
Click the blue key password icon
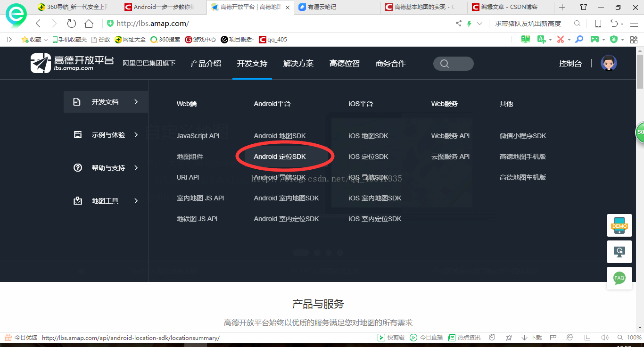(x=579, y=40)
